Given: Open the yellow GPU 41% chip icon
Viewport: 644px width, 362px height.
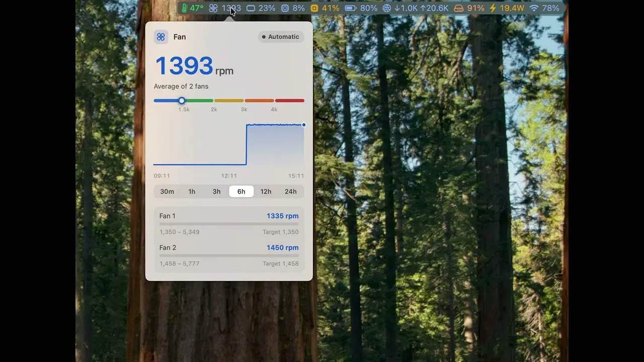Looking at the screenshot, I should click(x=315, y=8).
